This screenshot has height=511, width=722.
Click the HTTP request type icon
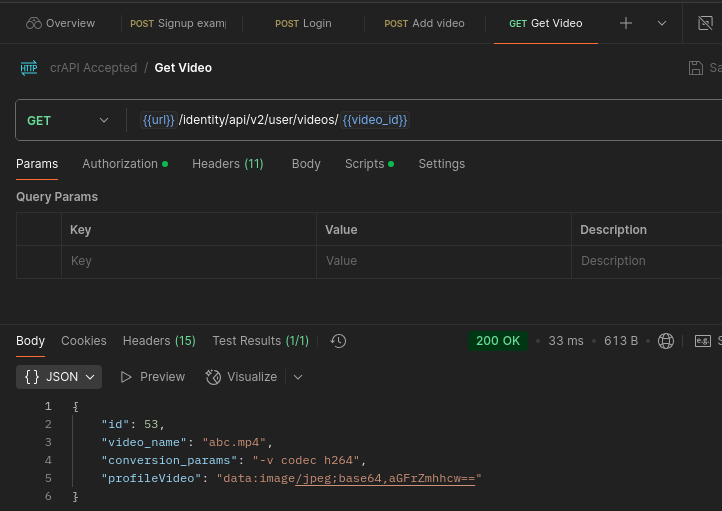[29, 68]
